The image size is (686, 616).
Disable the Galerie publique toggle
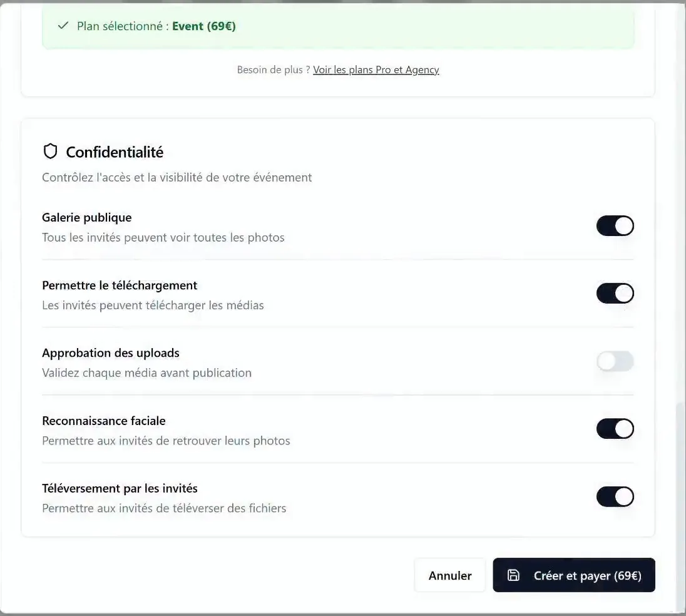click(x=615, y=226)
